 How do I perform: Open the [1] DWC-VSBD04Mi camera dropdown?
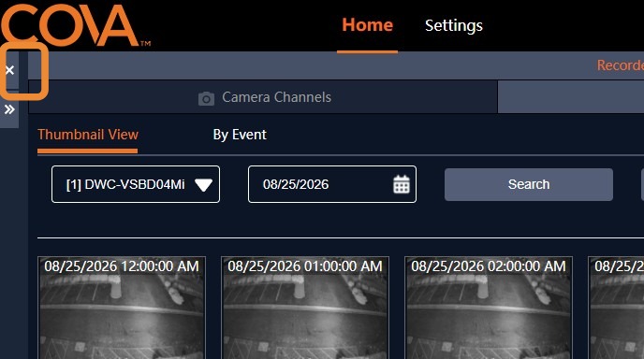click(x=136, y=184)
